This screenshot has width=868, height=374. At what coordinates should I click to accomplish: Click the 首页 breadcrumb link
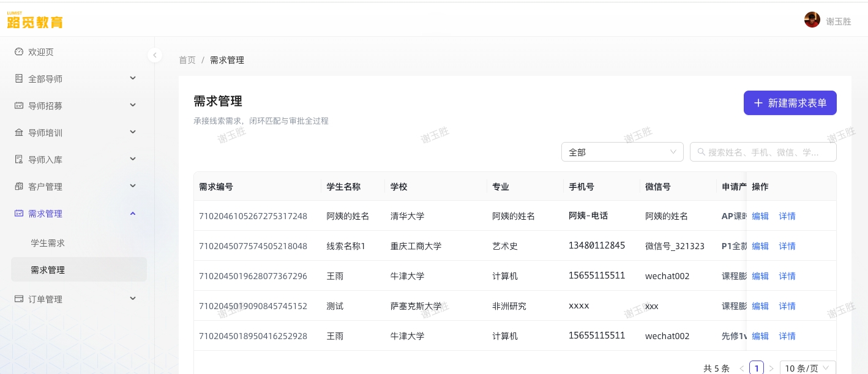click(187, 60)
